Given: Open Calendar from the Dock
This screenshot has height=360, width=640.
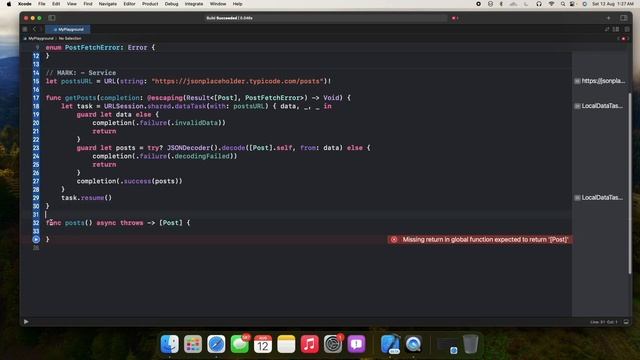Looking at the screenshot, I should tap(263, 344).
